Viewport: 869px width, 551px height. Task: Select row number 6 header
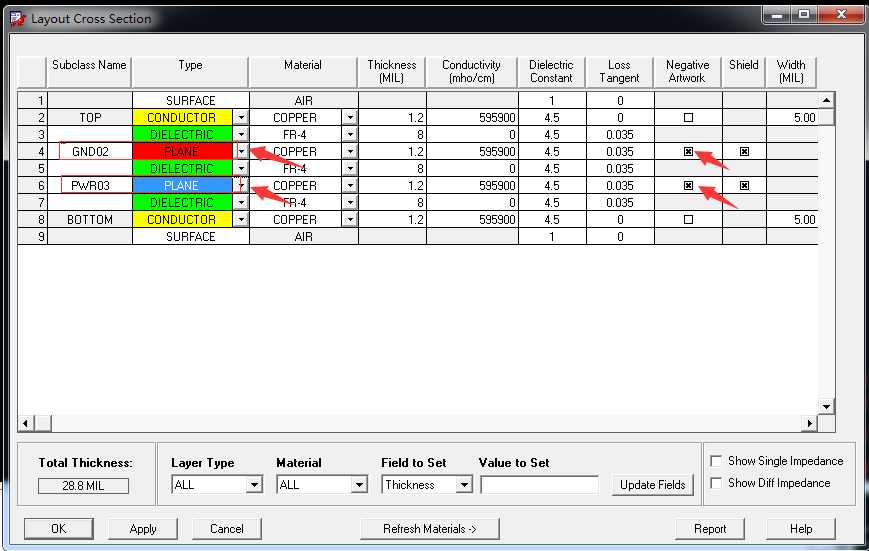(x=32, y=185)
